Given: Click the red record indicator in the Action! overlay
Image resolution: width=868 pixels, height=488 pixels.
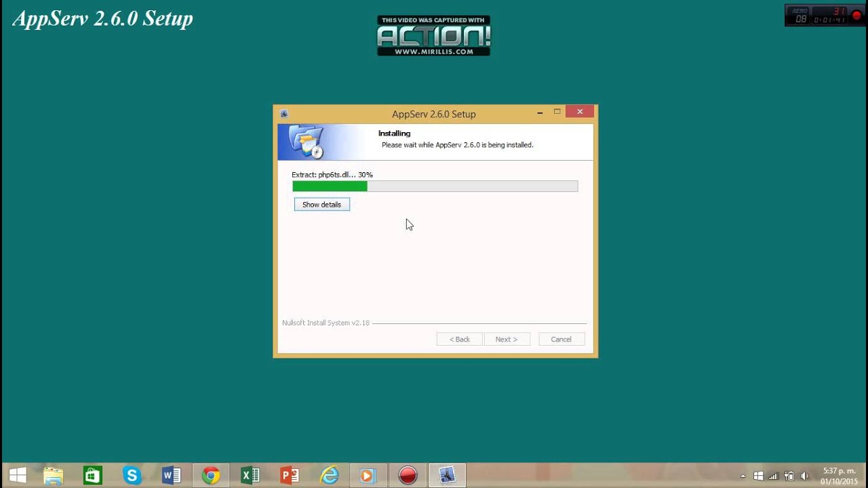Looking at the screenshot, I should pos(856,16).
